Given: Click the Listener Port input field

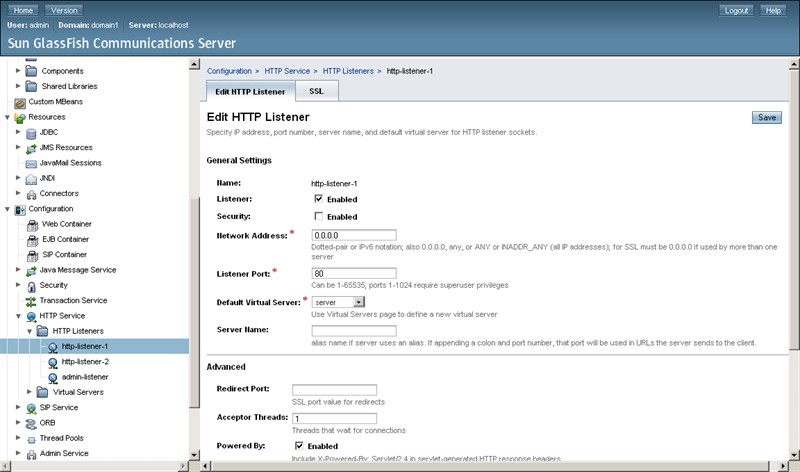Looking at the screenshot, I should (x=354, y=274).
